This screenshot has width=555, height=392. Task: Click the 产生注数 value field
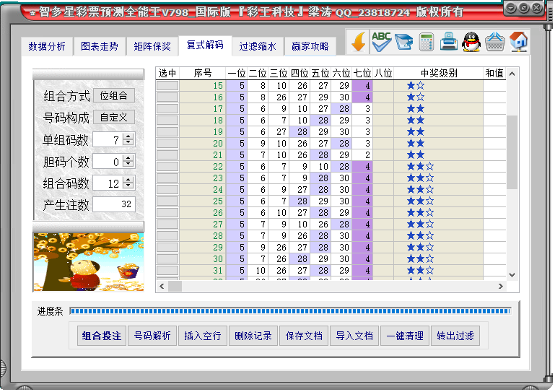pyautogui.click(x=114, y=205)
